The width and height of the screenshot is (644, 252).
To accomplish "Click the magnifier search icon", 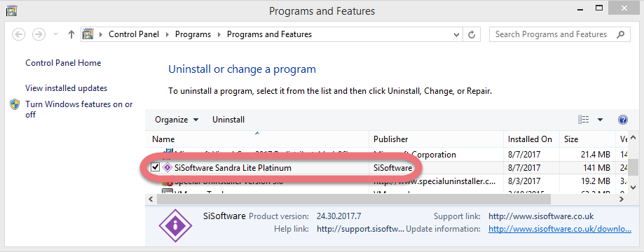I will [x=621, y=34].
